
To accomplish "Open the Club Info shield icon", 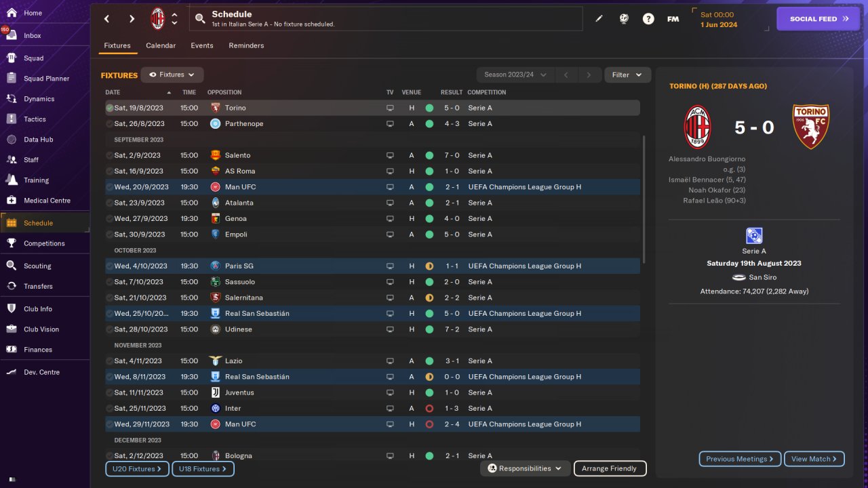I will (x=12, y=309).
